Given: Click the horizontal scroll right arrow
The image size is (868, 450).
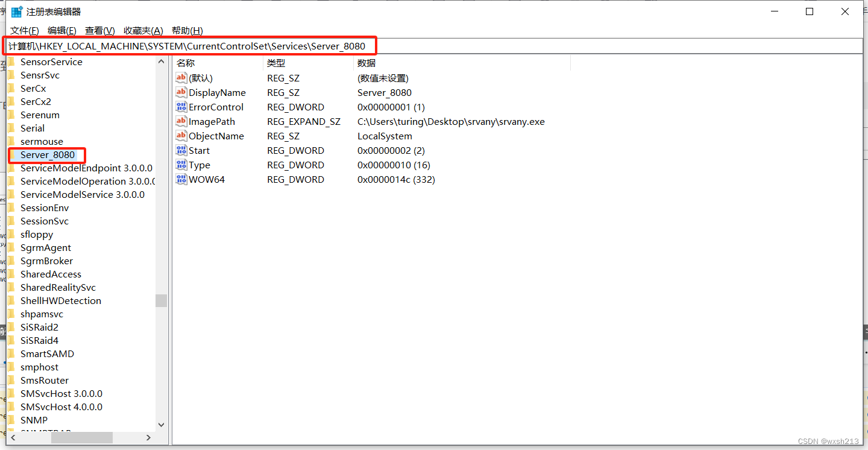Looking at the screenshot, I should [150, 438].
